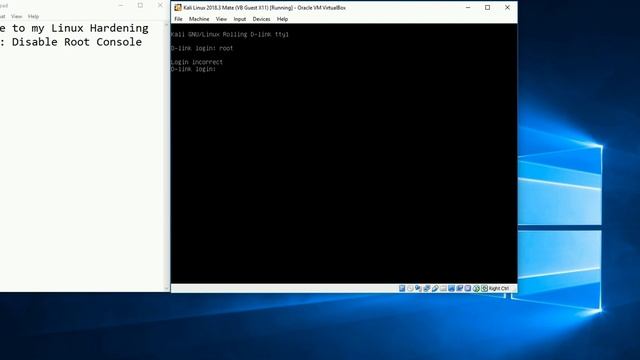
Task: Close the Notepad window
Action: (x=160, y=5)
